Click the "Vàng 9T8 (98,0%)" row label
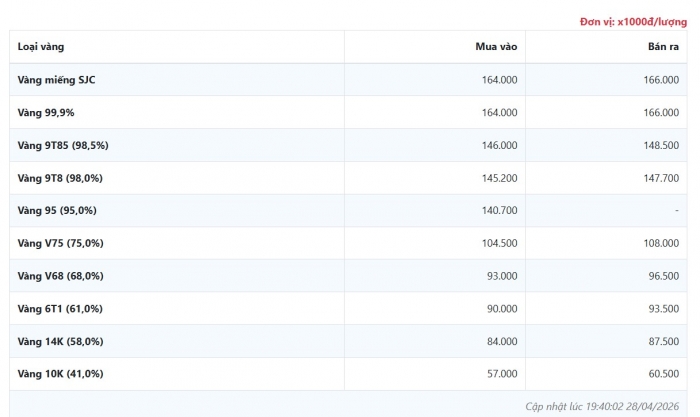The image size is (700, 417). [60, 178]
